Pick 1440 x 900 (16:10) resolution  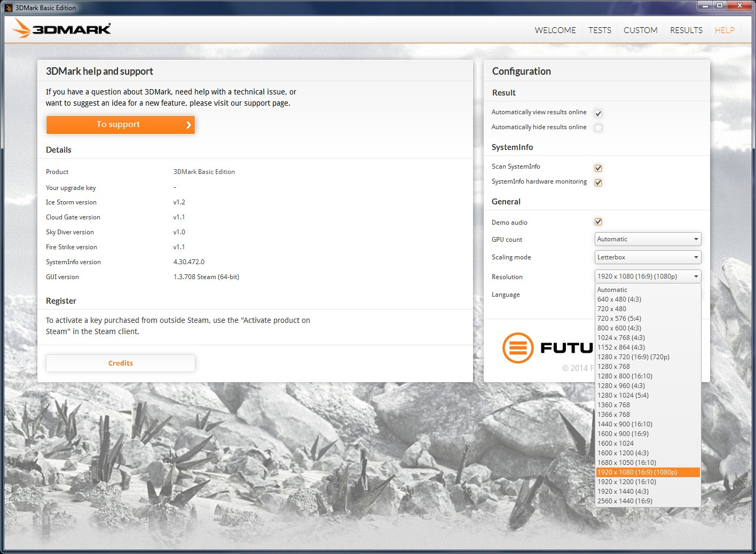click(x=648, y=424)
